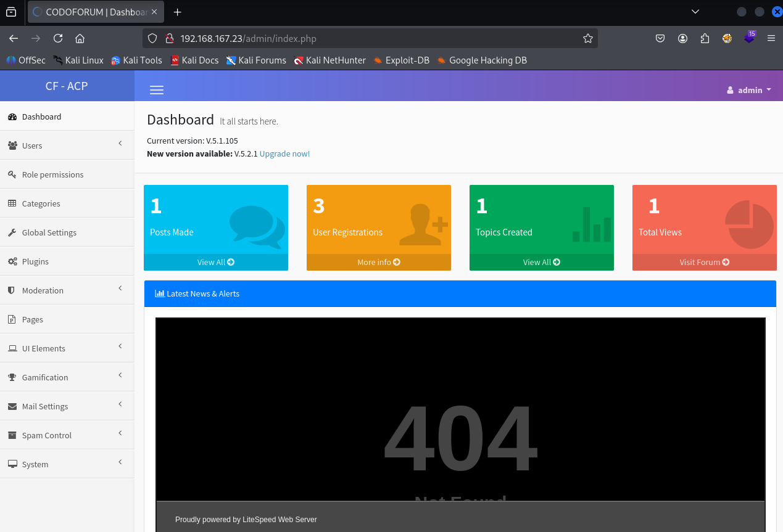
Task: Click the Global Settings wrench icon
Action: (12, 232)
